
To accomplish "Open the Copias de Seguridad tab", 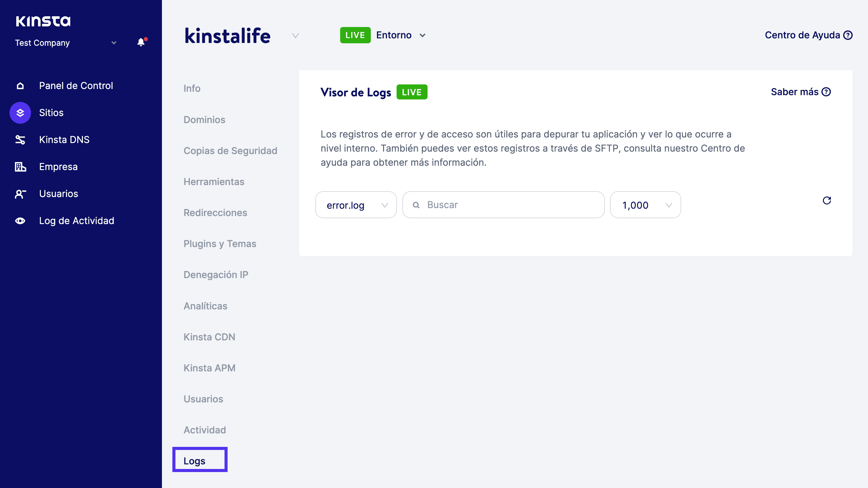I will click(x=230, y=151).
